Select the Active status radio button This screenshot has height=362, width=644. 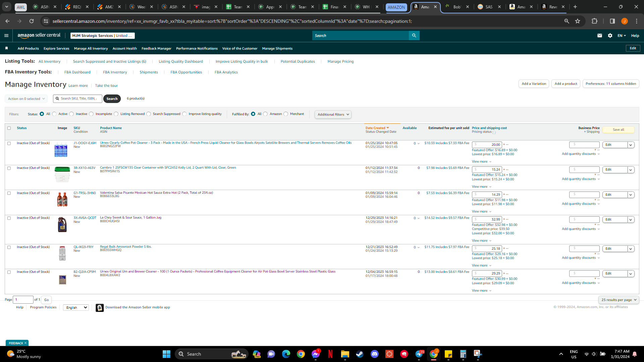[x=54, y=114]
